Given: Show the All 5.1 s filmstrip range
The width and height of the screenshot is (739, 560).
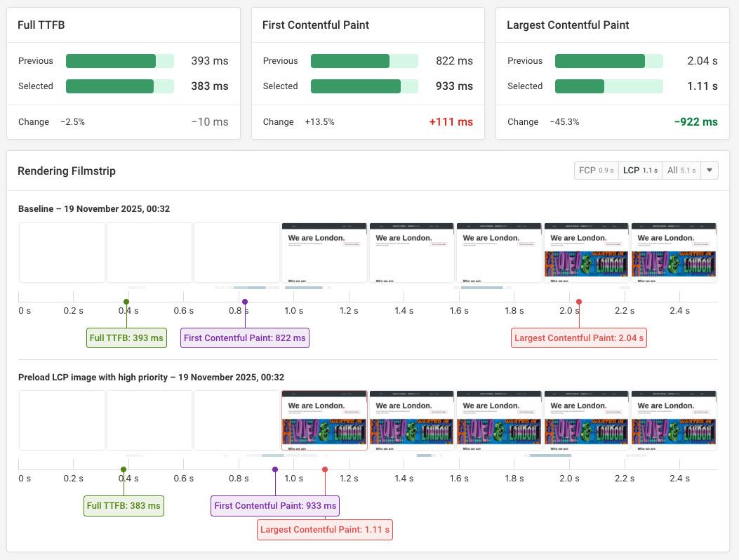Looking at the screenshot, I should pos(679,171).
